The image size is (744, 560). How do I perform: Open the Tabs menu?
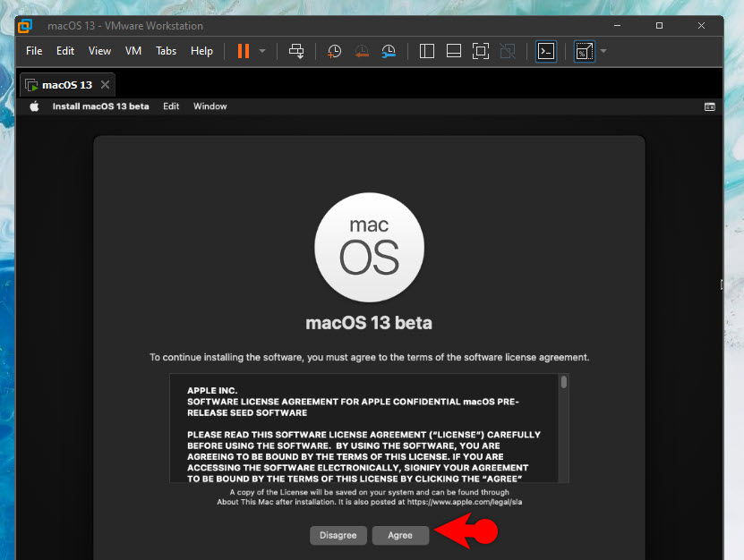(166, 51)
